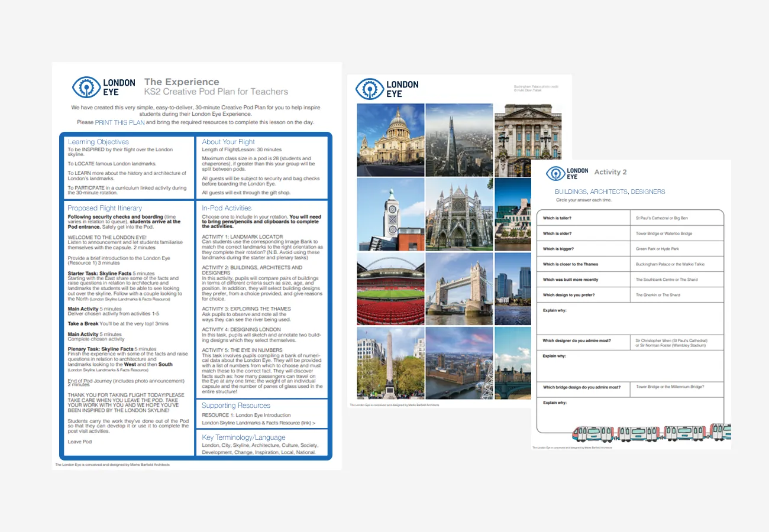Viewport: 769px width, 532px height.
Task: Click 'Circle your answer each time.' instruction
Action: [584, 200]
